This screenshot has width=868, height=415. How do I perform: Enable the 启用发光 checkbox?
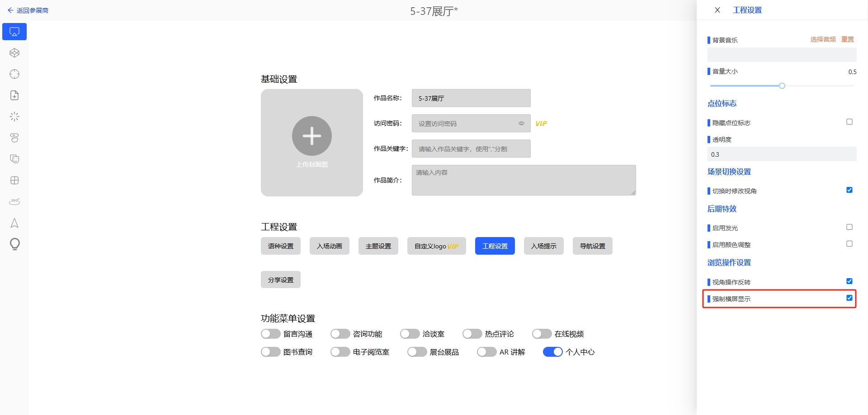pyautogui.click(x=849, y=227)
